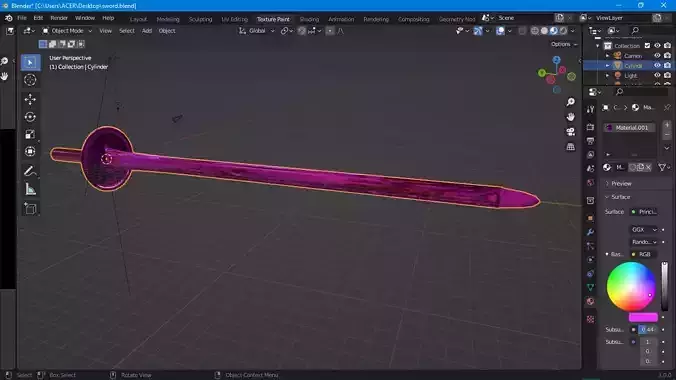
Task: Click the Subsurface 0.44 value field
Action: click(x=648, y=330)
